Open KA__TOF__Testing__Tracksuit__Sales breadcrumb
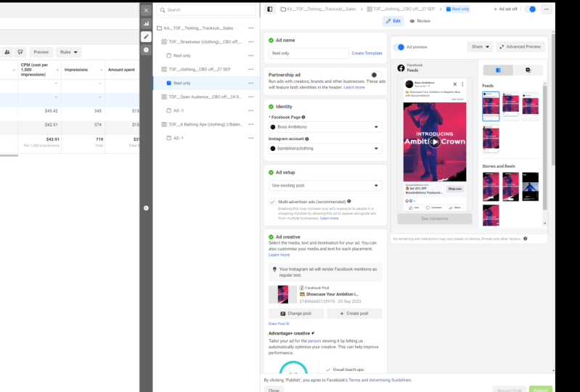 pyautogui.click(x=318, y=9)
